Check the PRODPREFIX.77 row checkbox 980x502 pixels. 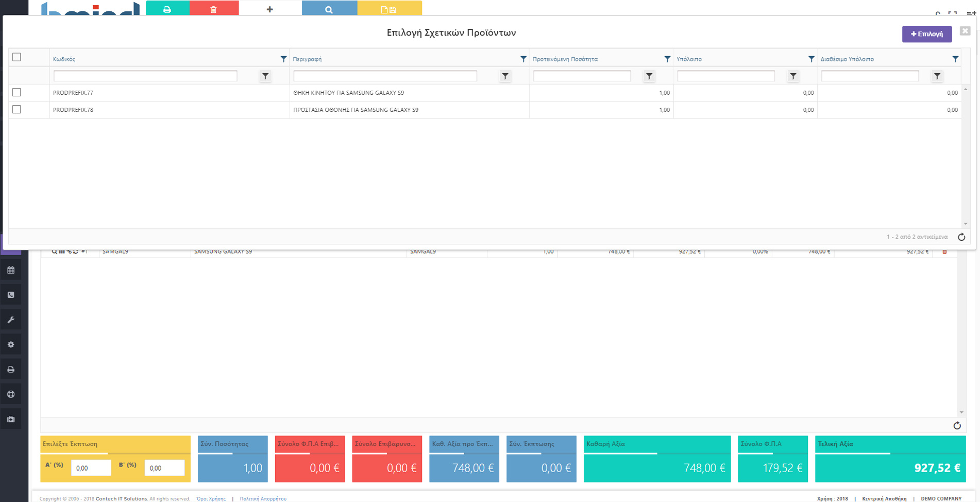pos(16,92)
